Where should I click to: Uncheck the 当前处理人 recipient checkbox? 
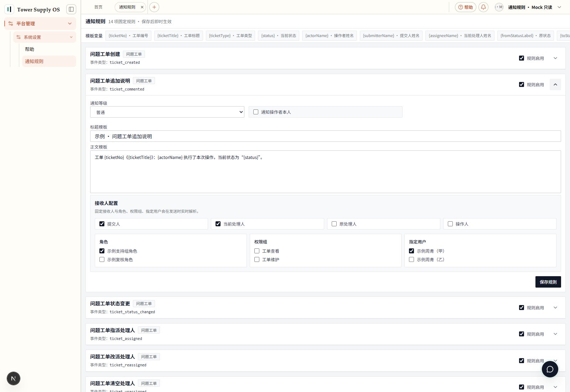[218, 224]
